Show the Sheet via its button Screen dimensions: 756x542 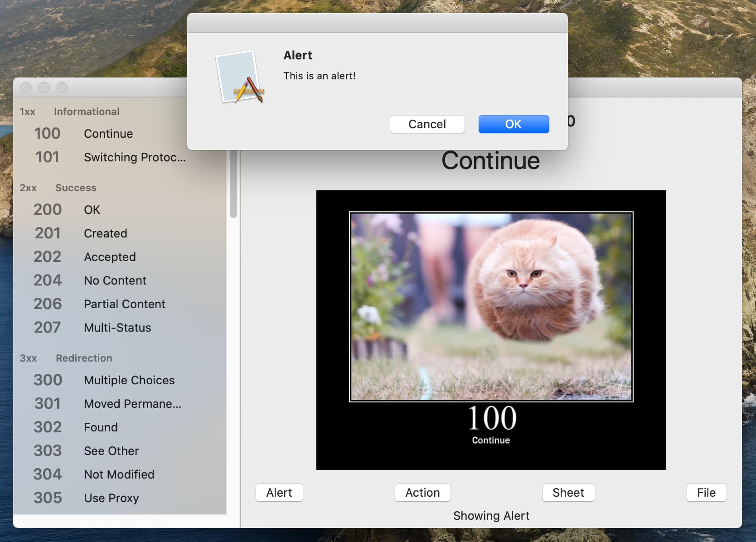point(568,493)
